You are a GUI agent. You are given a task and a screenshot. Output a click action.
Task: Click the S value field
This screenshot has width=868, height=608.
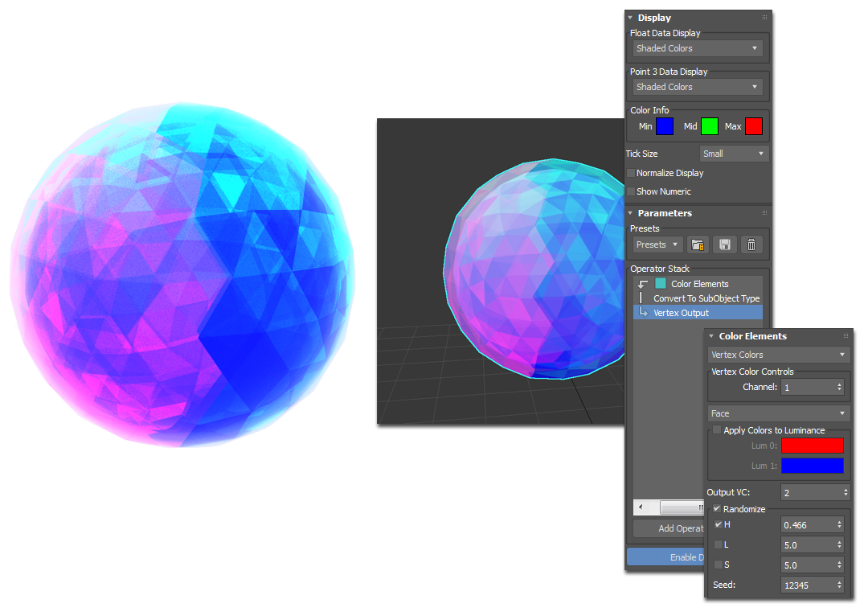click(x=808, y=565)
